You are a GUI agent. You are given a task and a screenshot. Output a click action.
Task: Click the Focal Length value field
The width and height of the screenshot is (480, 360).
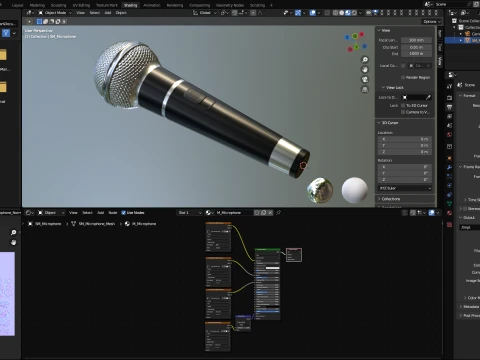tap(416, 40)
